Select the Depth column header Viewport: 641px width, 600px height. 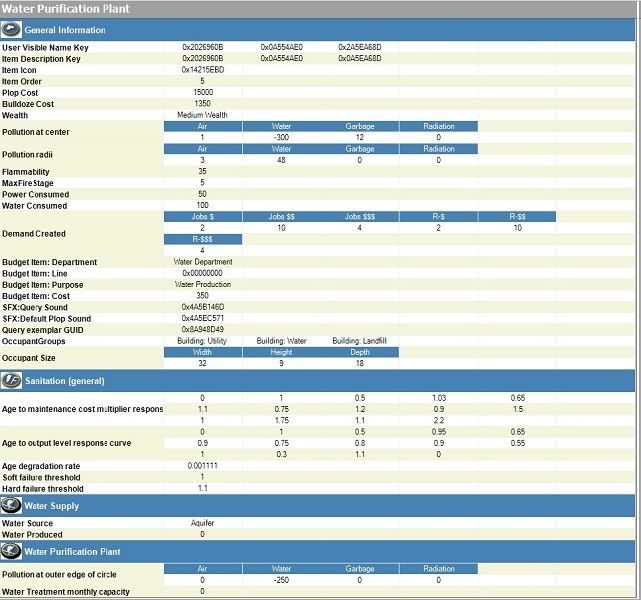(x=359, y=352)
